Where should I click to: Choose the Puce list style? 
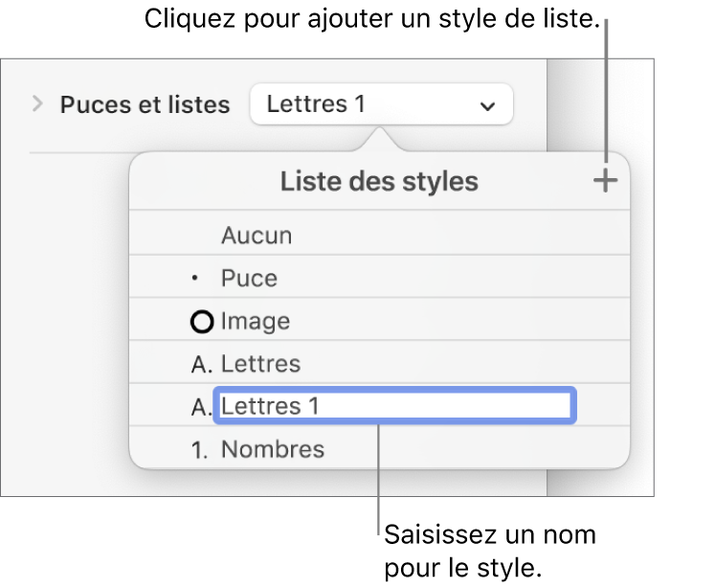coord(249,279)
